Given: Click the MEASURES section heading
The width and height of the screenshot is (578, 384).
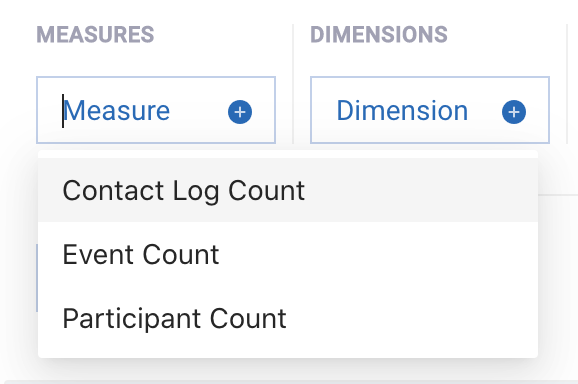Looking at the screenshot, I should pyautogui.click(x=95, y=35).
